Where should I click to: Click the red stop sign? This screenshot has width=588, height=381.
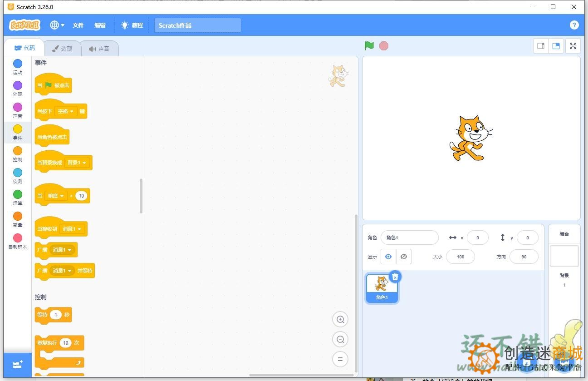pos(383,45)
